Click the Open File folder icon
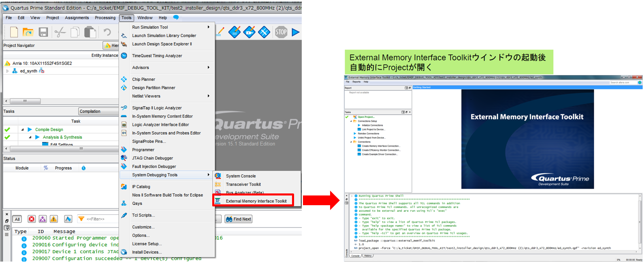 click(x=28, y=32)
